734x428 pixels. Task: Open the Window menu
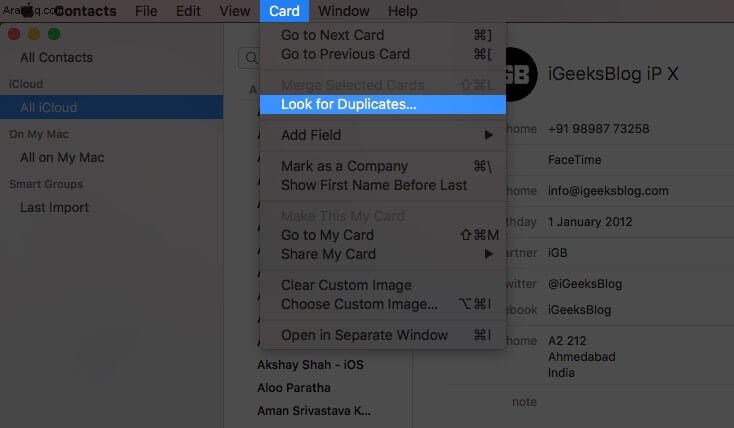344,11
